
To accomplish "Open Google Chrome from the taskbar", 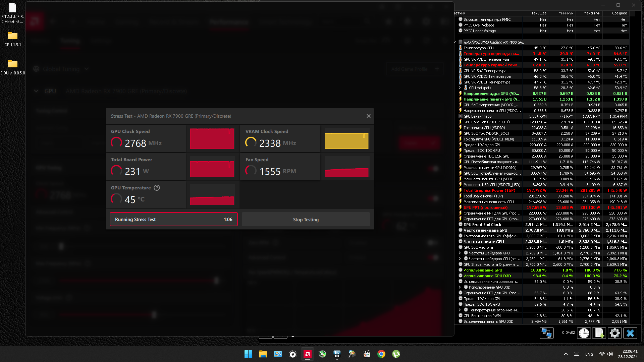I will (381, 354).
